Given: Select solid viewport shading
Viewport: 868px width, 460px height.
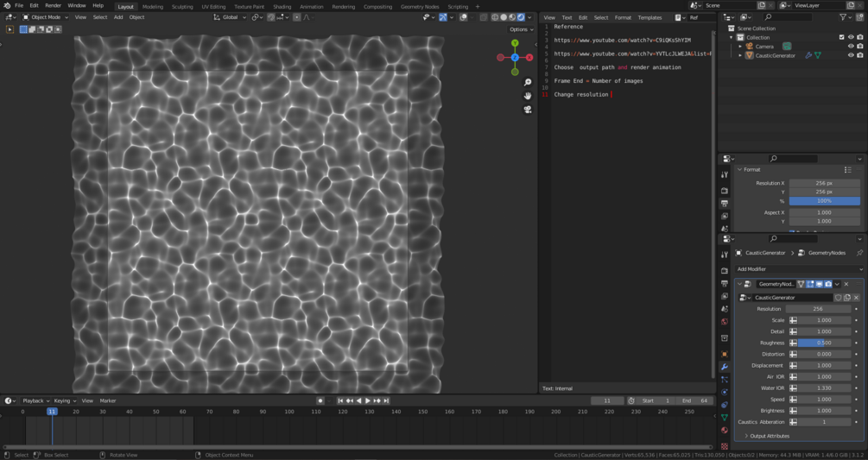Looking at the screenshot, I should pyautogui.click(x=504, y=17).
